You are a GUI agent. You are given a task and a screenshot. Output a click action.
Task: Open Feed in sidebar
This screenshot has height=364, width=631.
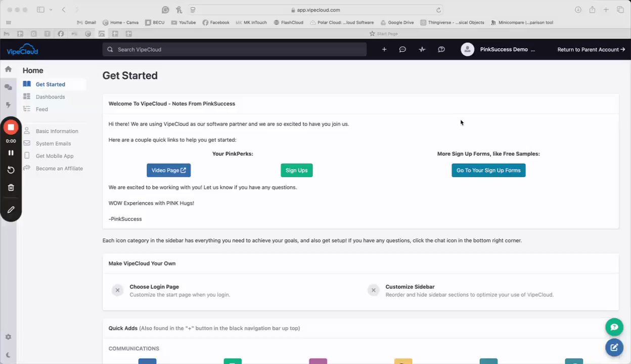[x=42, y=109]
